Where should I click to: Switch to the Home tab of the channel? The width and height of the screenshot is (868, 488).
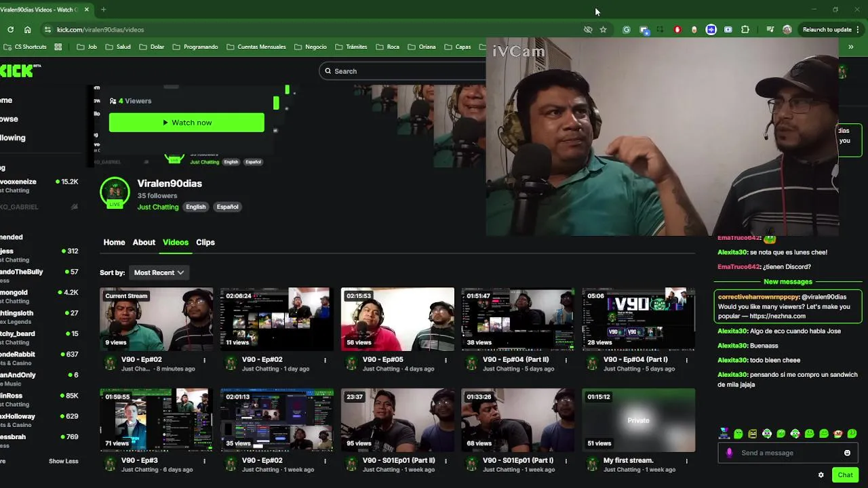114,243
